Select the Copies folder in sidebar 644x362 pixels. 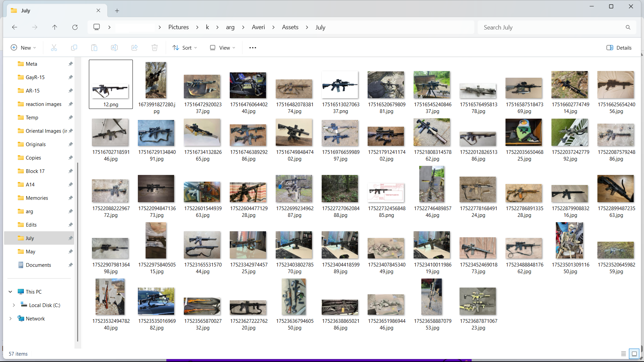(33, 158)
